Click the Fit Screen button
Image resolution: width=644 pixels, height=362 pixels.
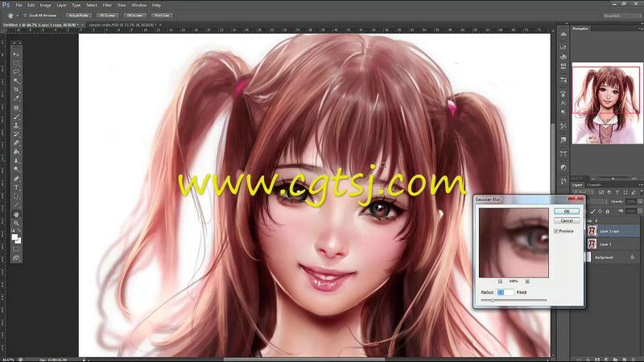tap(108, 15)
